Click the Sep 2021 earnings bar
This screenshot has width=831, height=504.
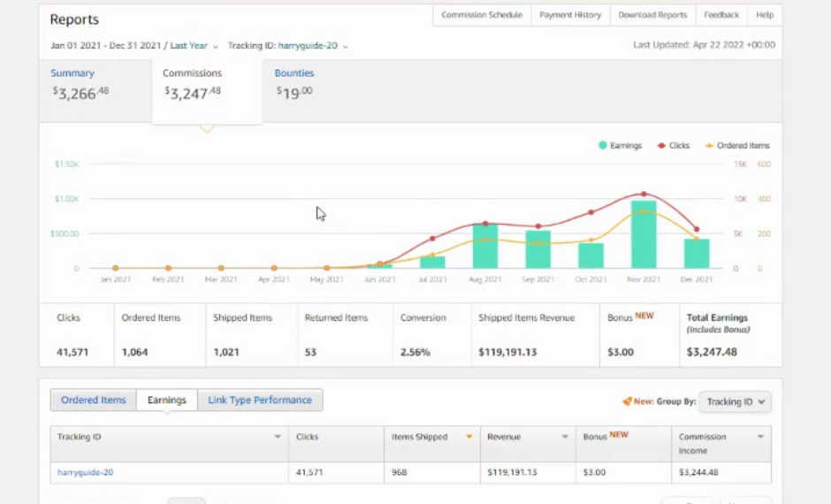[x=537, y=249]
